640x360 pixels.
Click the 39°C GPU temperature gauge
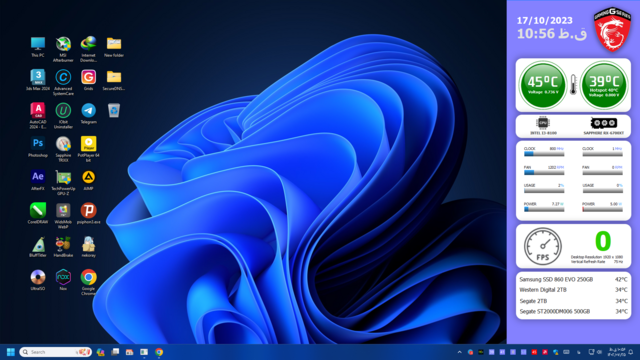pos(604,85)
